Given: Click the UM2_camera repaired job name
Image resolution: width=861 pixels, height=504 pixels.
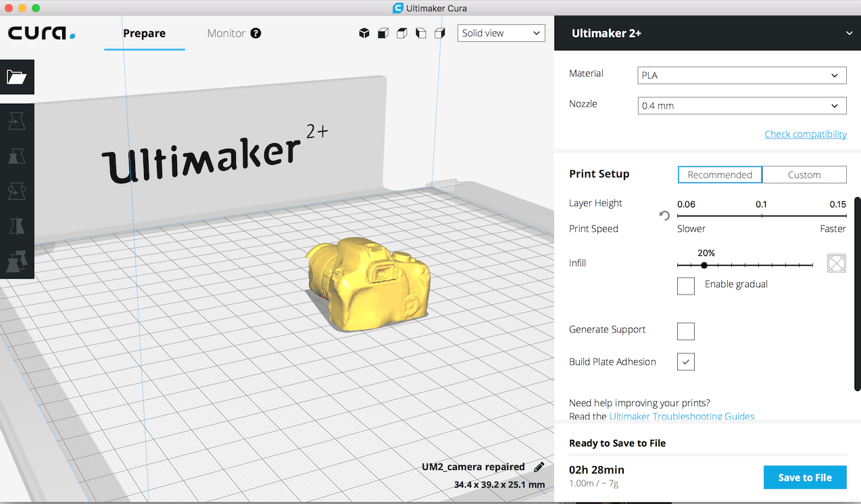Looking at the screenshot, I should (473, 467).
